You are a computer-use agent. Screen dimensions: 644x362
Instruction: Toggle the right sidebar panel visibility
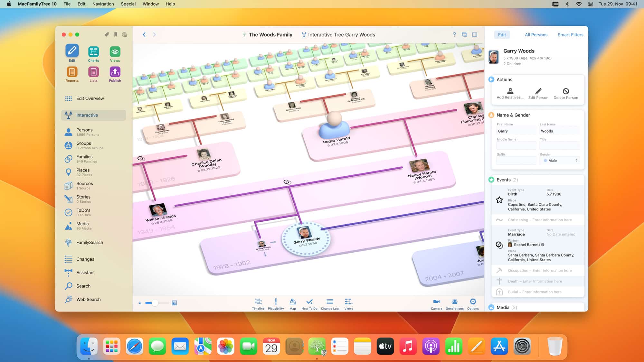point(474,35)
